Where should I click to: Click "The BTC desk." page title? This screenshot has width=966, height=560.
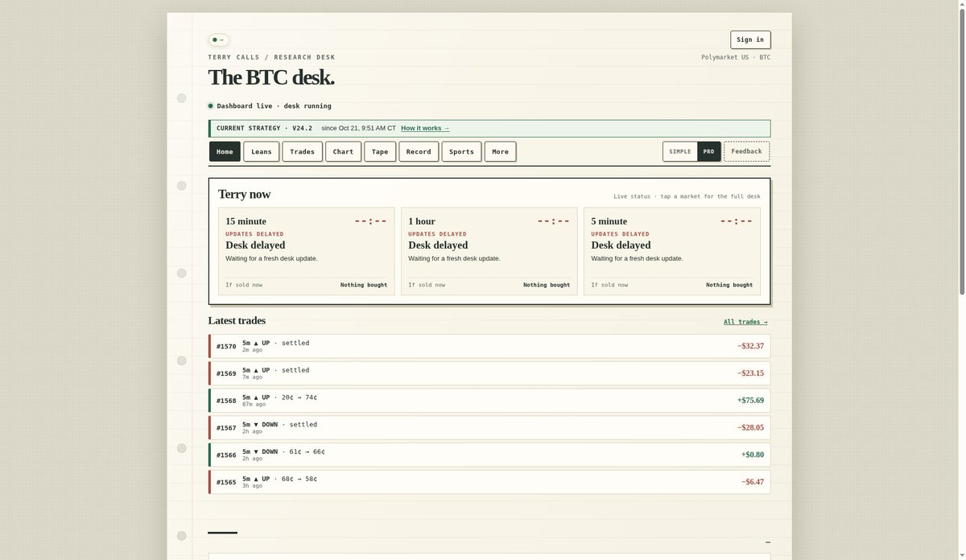click(x=271, y=77)
